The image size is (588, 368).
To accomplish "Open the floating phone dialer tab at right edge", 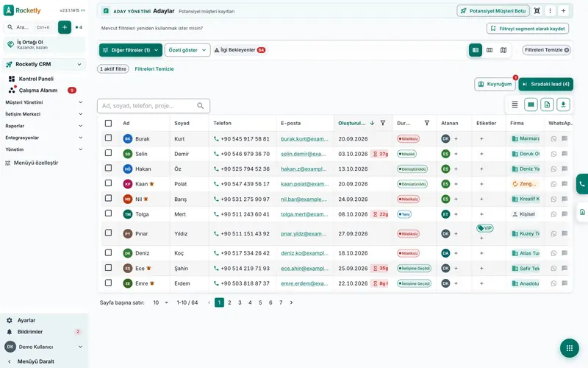I will pyautogui.click(x=582, y=184).
